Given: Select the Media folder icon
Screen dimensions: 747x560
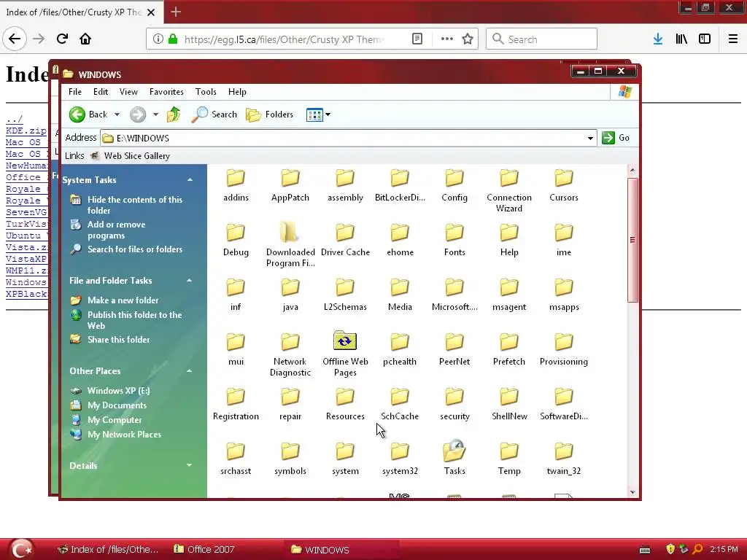Looking at the screenshot, I should [x=400, y=287].
